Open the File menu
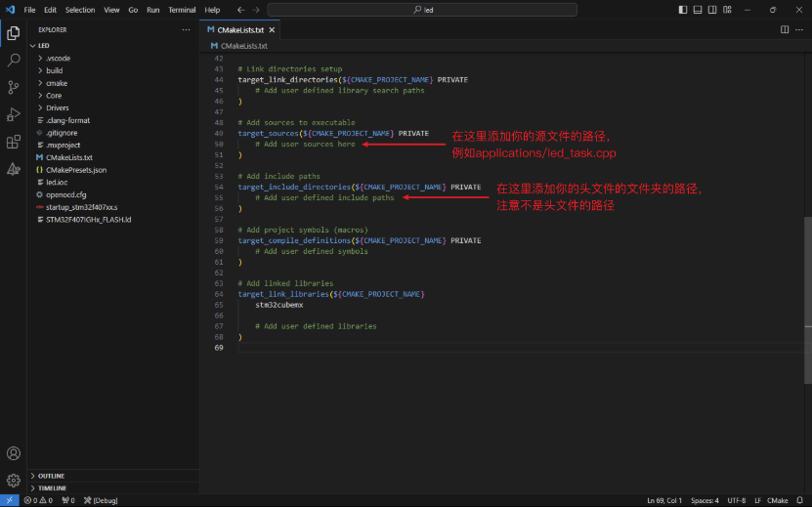 pos(29,10)
